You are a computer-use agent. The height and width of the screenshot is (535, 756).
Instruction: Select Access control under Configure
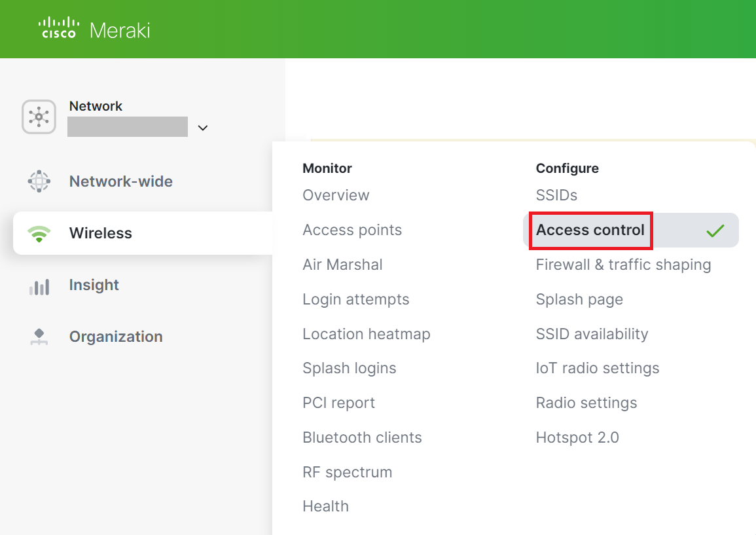590,231
